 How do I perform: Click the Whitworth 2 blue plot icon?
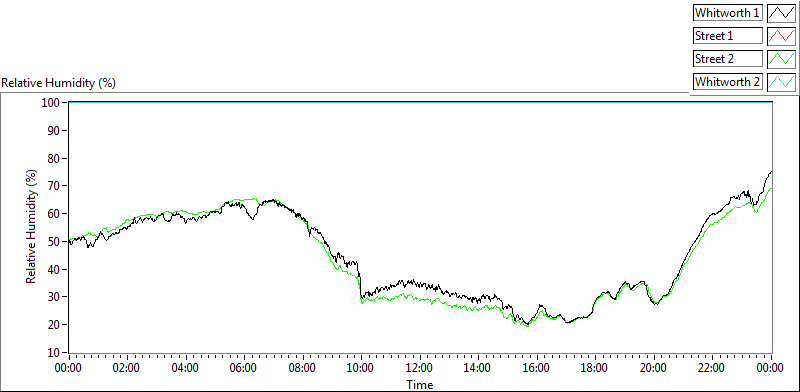coord(781,81)
